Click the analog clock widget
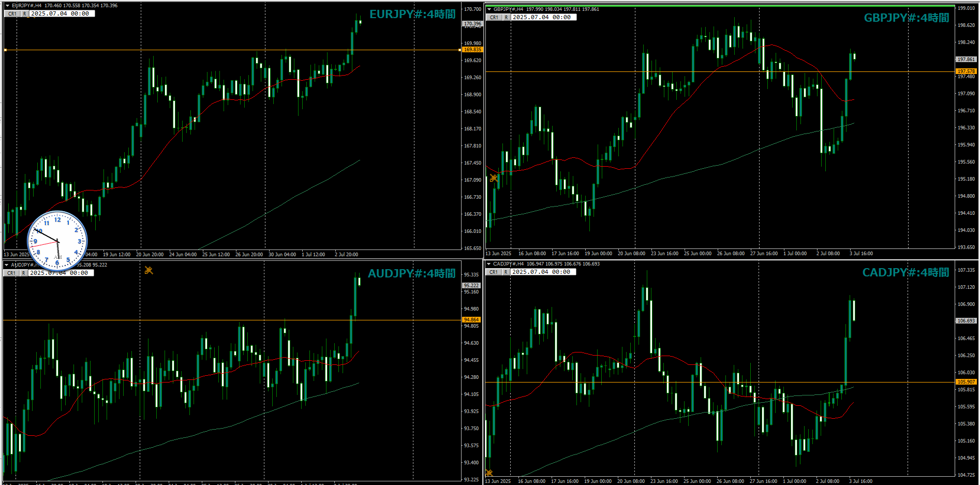 (x=57, y=241)
